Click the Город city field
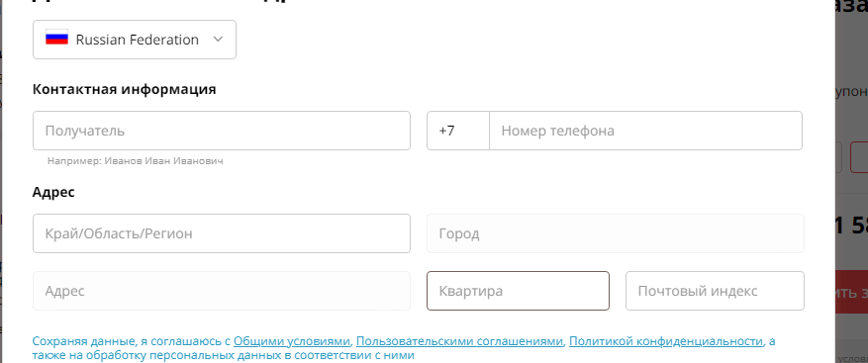The image size is (868, 363). point(615,233)
